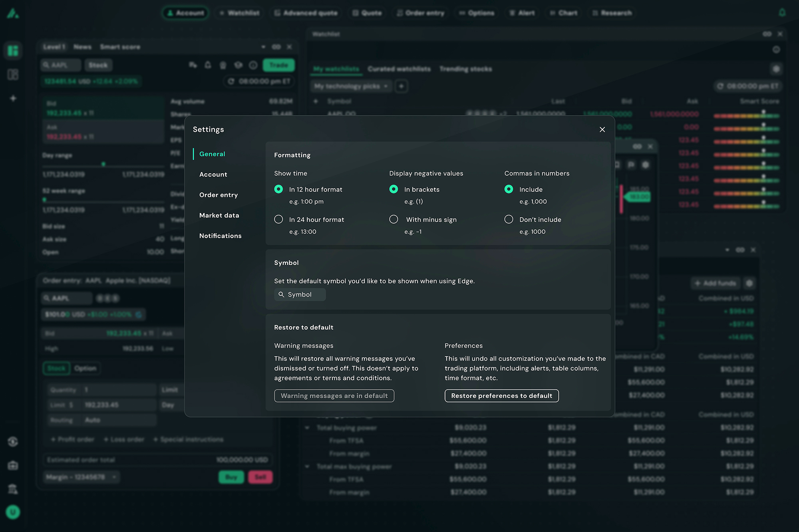Expand the My technology picks watchlist dropdown
Image resolution: width=799 pixels, height=532 pixels.
pos(350,86)
